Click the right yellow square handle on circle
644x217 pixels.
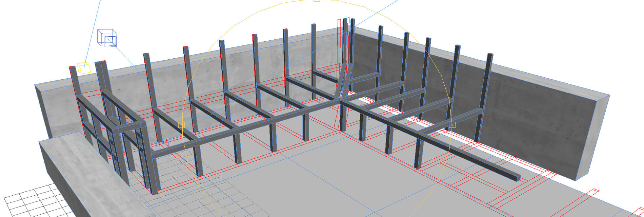[452, 125]
